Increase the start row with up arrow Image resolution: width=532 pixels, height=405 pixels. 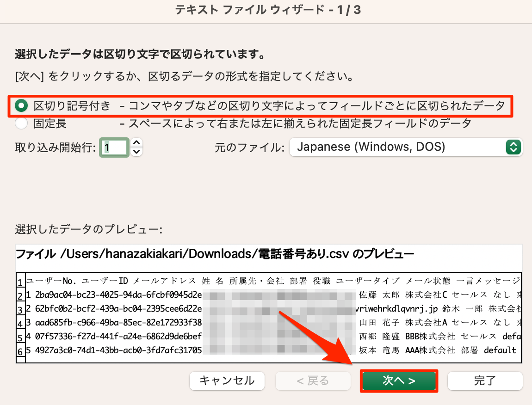[137, 143]
